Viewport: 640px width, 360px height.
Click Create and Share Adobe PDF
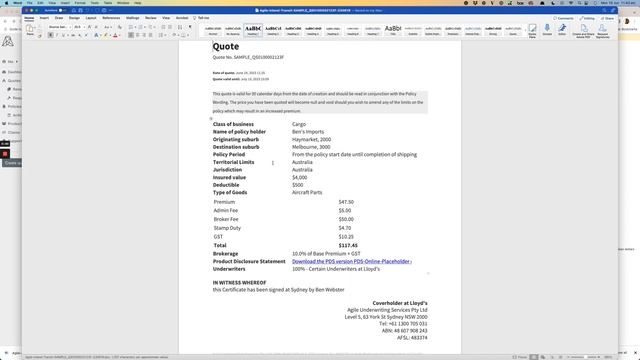click(x=583, y=31)
